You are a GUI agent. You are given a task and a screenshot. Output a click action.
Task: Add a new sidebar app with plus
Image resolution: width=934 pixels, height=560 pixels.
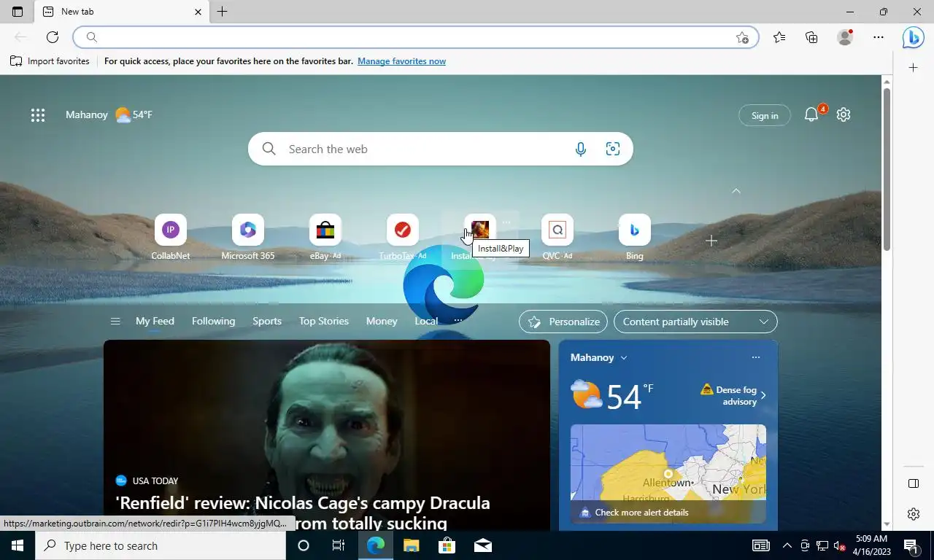pyautogui.click(x=913, y=68)
